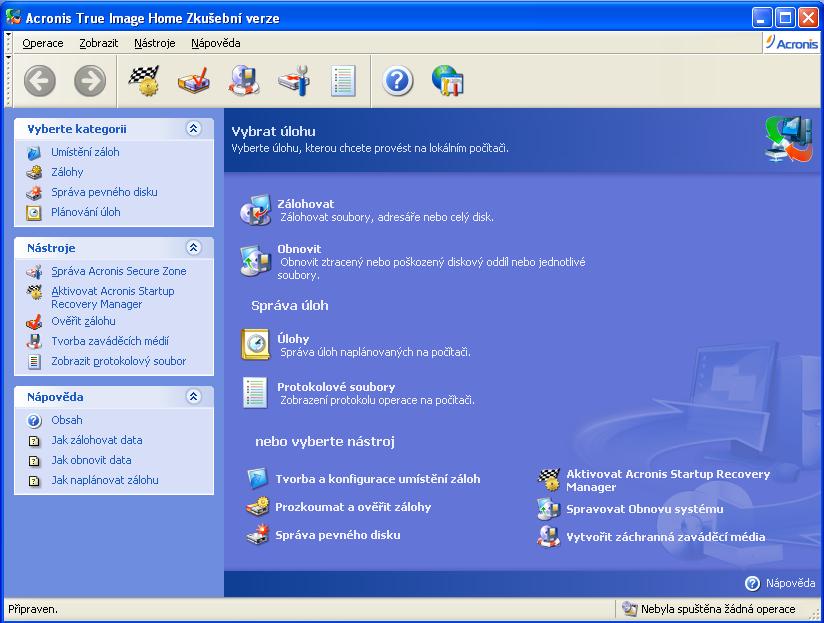The width and height of the screenshot is (824, 623).
Task: Click icon beside Spravovat Obnovu systému
Action: pyautogui.click(x=549, y=509)
